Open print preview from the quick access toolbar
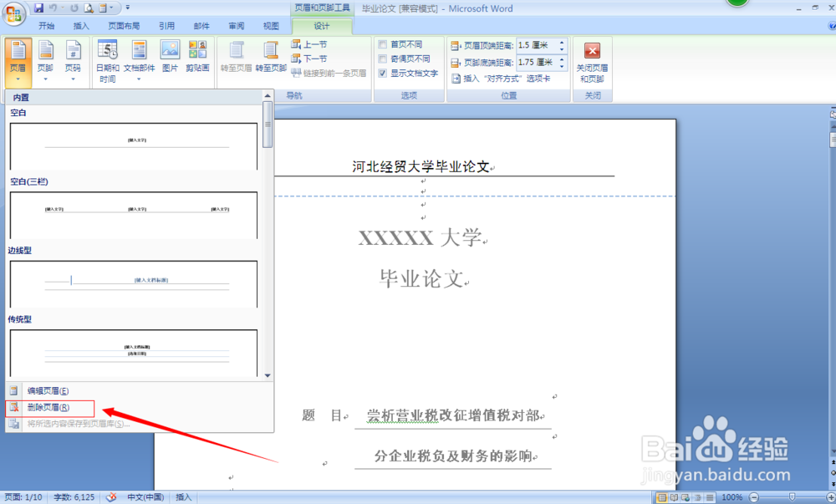The image size is (836, 504). (89, 8)
